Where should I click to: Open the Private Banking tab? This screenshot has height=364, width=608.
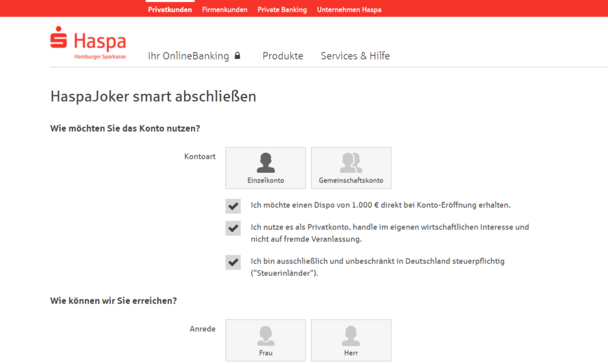[282, 10]
